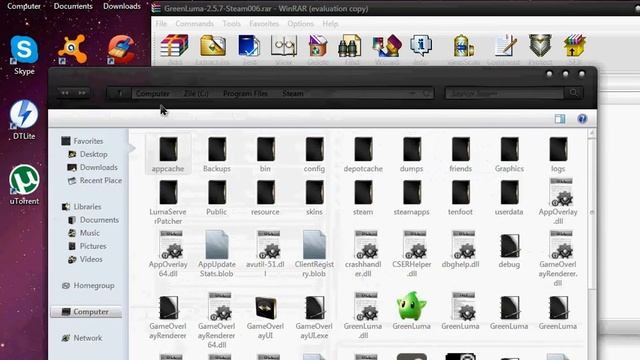Click the DTLite desktop icon

coord(24,120)
